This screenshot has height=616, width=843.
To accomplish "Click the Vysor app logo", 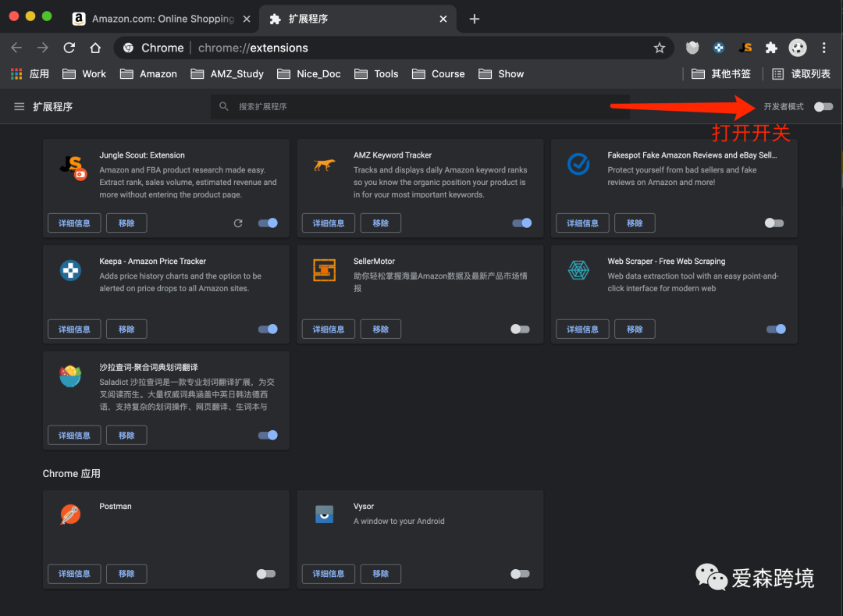I will 324,515.
